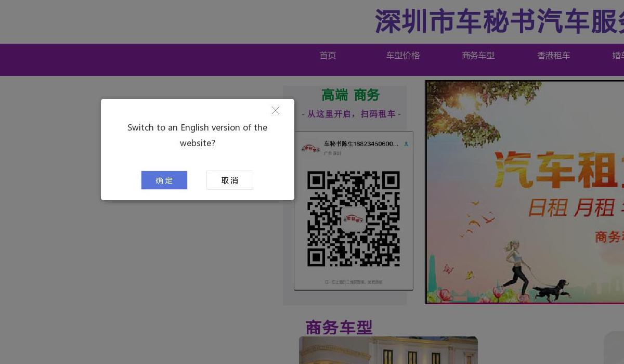Open the 香港租车 navigation item
Screen dimensions: 624x364
[554, 56]
